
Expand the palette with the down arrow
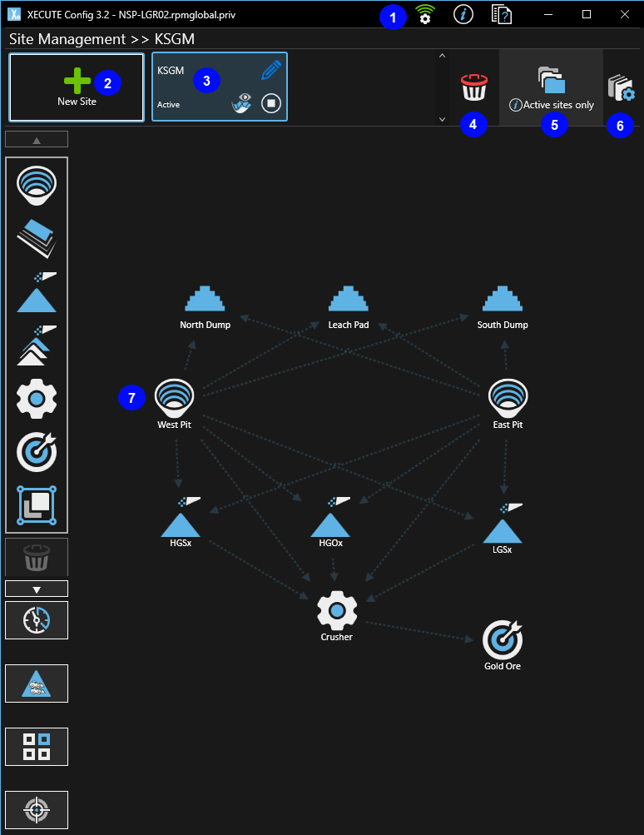click(37, 589)
